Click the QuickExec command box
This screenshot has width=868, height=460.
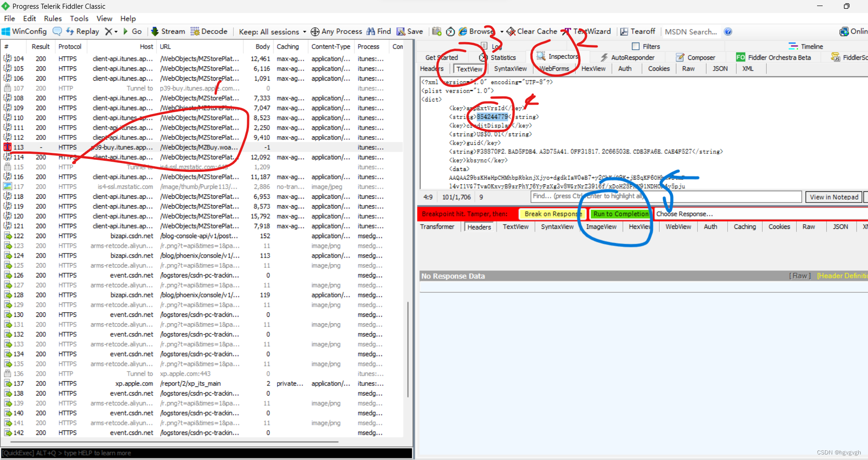(206, 453)
